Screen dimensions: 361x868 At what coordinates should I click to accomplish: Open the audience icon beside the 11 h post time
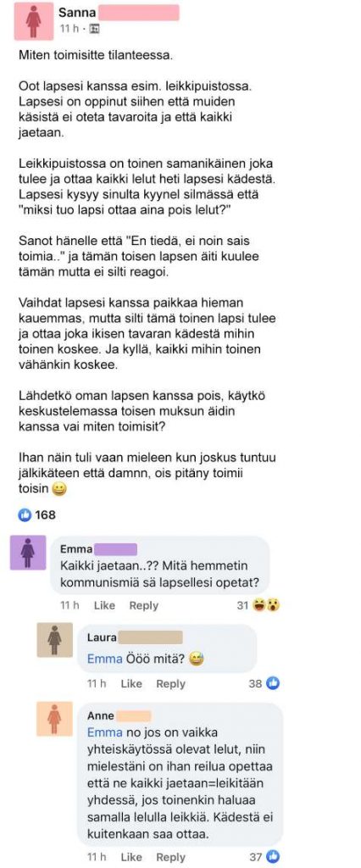point(94,29)
